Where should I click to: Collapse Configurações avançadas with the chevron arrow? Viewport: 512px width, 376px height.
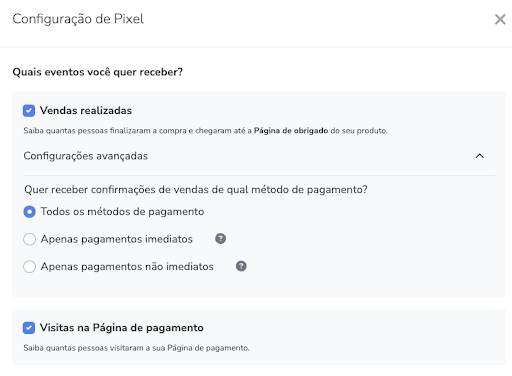pyautogui.click(x=479, y=156)
